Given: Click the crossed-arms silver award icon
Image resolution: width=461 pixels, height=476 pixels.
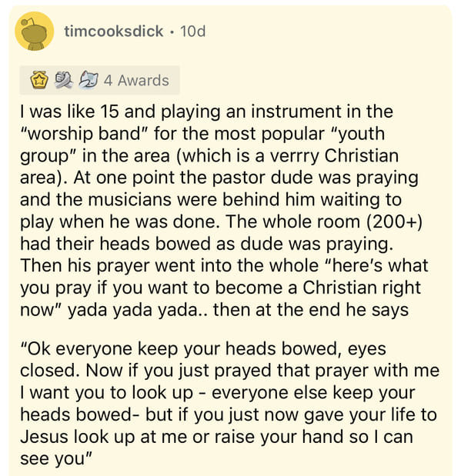Looking at the screenshot, I should pos(64,80).
